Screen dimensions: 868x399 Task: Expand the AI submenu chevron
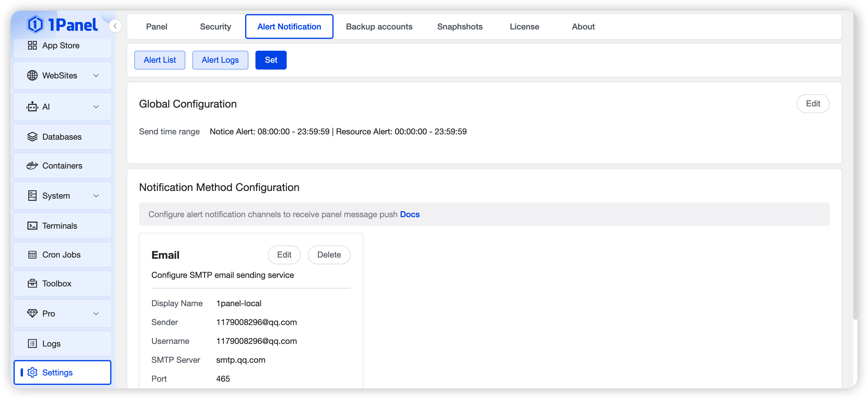[96, 107]
